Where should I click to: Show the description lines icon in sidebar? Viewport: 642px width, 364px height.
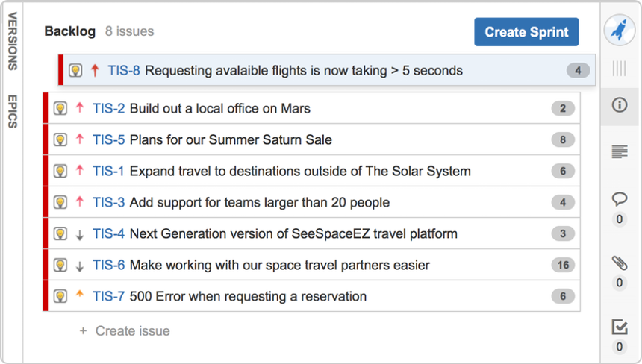click(620, 151)
